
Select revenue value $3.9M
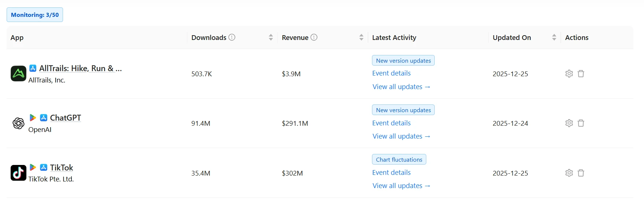pyautogui.click(x=291, y=74)
